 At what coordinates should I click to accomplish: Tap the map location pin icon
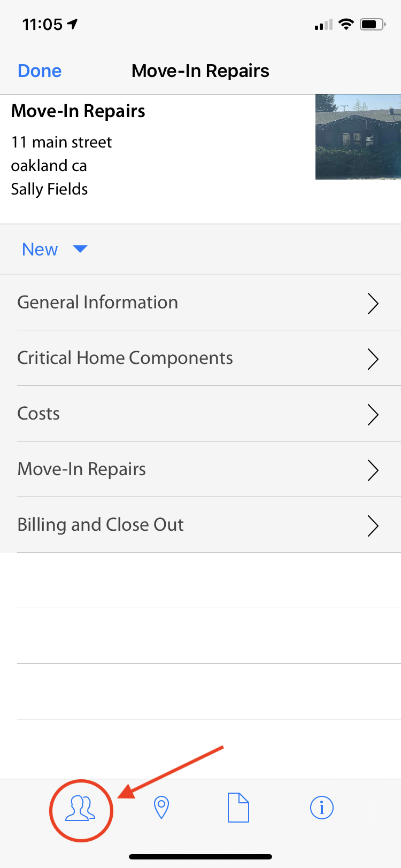pyautogui.click(x=161, y=808)
